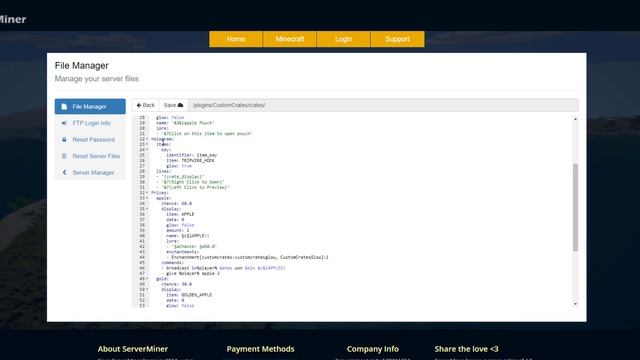Click the 'lines:' key on line 28
Screen dimensions: 640x360
pos(164,171)
